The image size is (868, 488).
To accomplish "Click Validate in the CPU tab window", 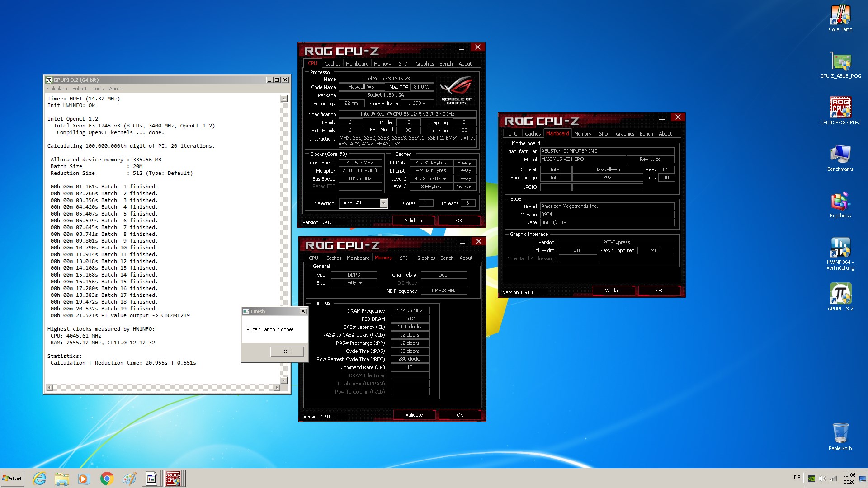I will point(413,221).
